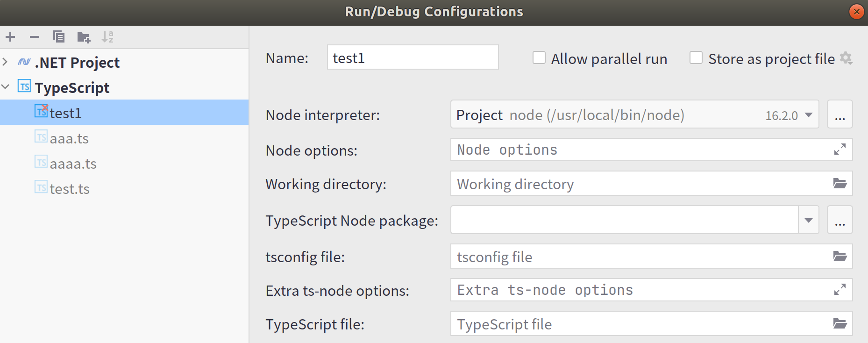This screenshot has width=868, height=343.
Task: Select the aaa.ts configuration
Action: click(x=69, y=139)
